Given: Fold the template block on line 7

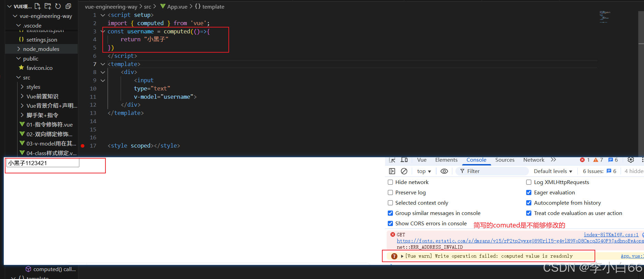Looking at the screenshot, I should pos(103,64).
